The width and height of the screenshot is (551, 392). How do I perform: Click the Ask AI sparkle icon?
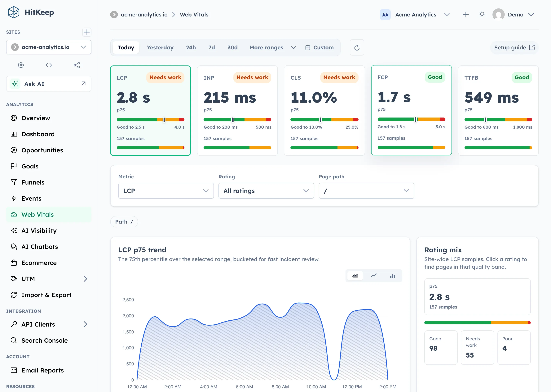point(15,84)
